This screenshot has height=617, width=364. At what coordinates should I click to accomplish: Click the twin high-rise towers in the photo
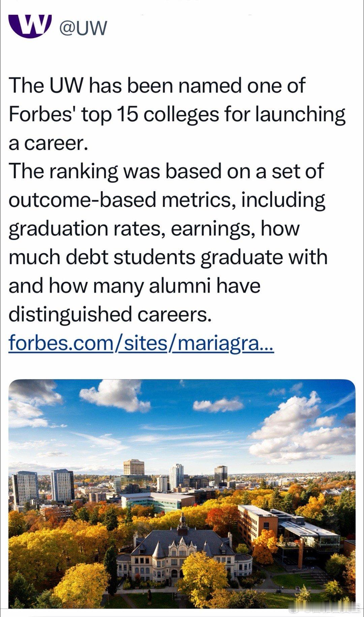[x=43, y=487]
